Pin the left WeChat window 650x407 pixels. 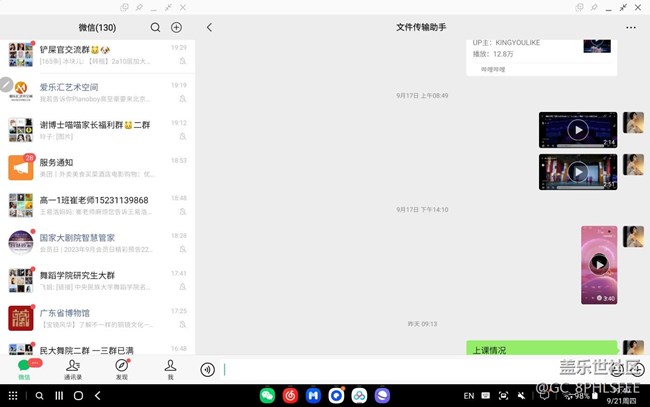139,7
